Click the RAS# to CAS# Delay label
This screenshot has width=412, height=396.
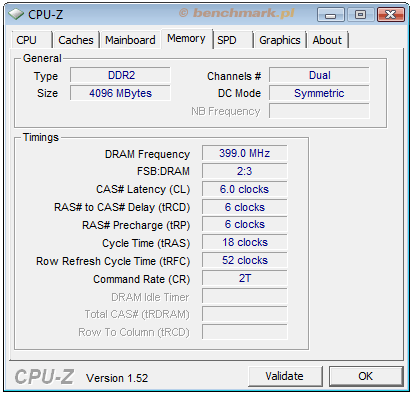(122, 207)
